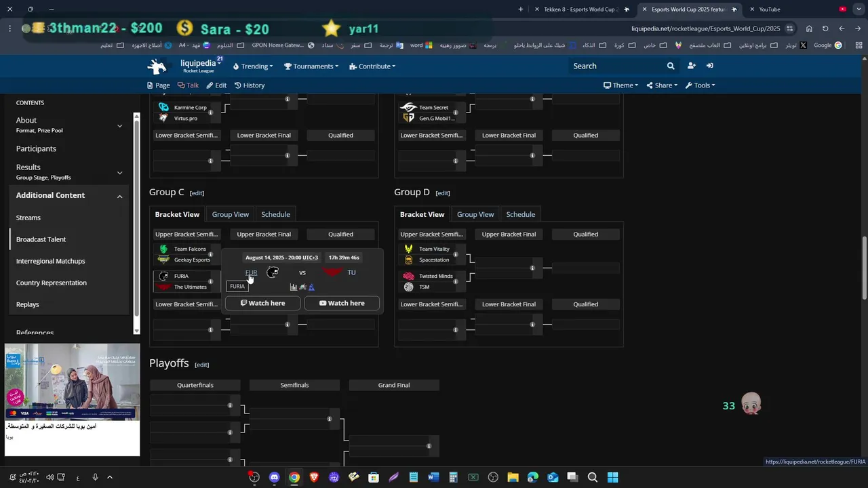868x488 pixels.
Task: Reload the page with refresh icon
Action: pyautogui.click(x=825, y=28)
